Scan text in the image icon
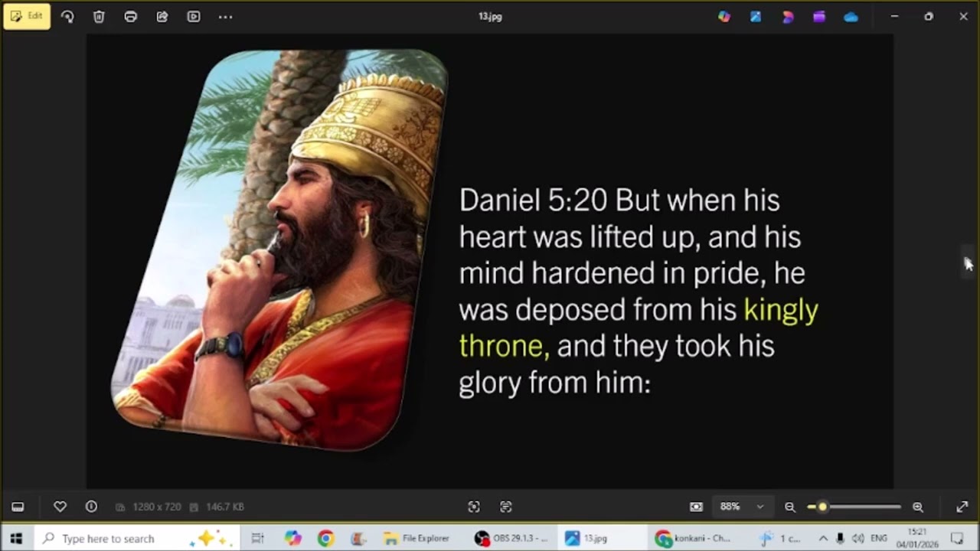This screenshot has height=551, width=980. pyautogui.click(x=505, y=507)
